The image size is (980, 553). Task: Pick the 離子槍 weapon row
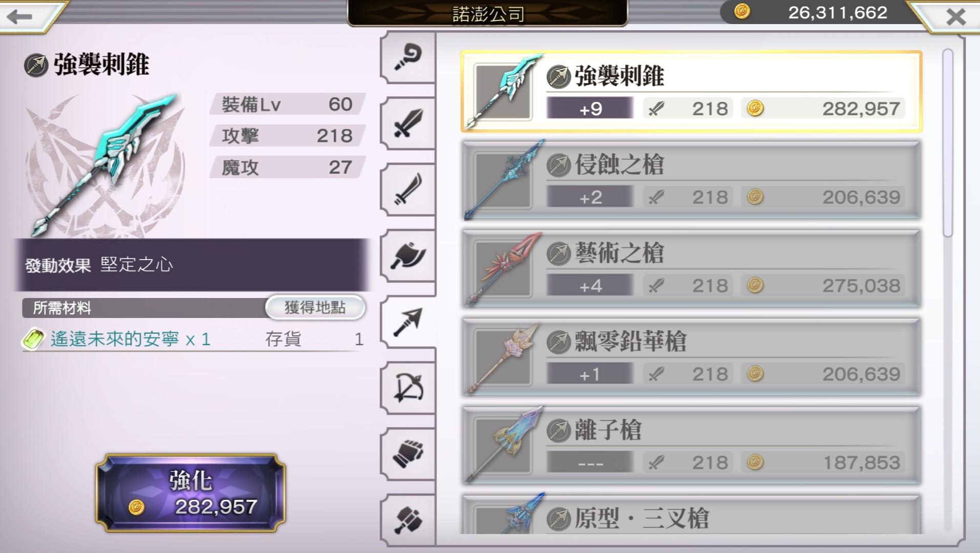691,446
